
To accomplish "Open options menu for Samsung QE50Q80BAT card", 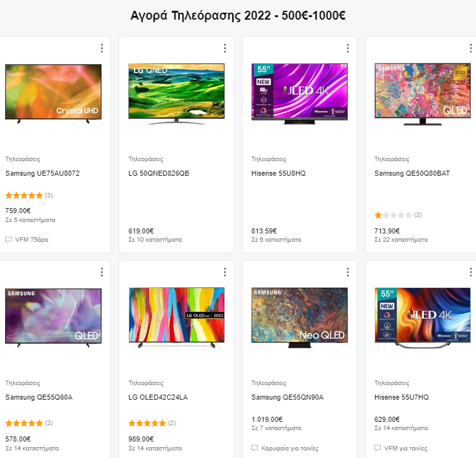I will click(x=471, y=48).
